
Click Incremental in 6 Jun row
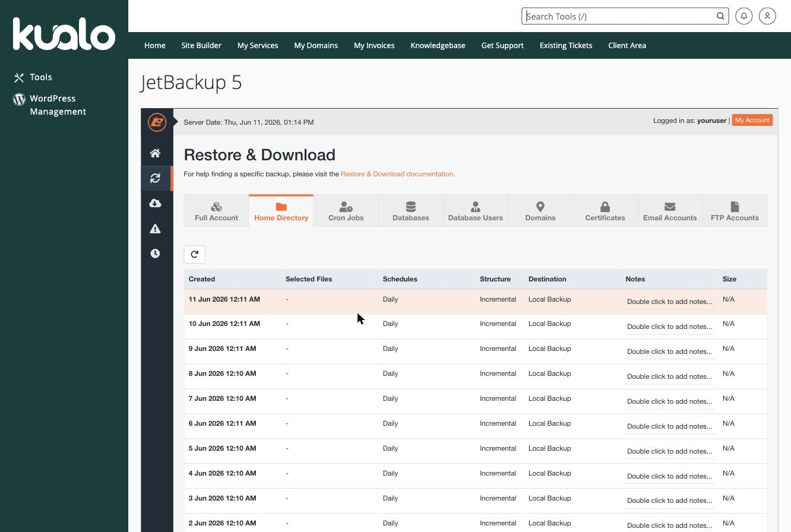[x=498, y=423]
